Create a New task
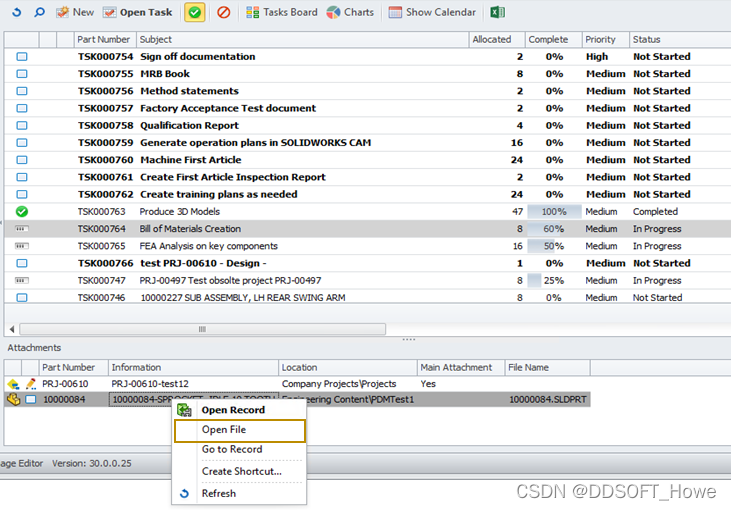Image resolution: width=731 pixels, height=510 pixels. click(75, 12)
